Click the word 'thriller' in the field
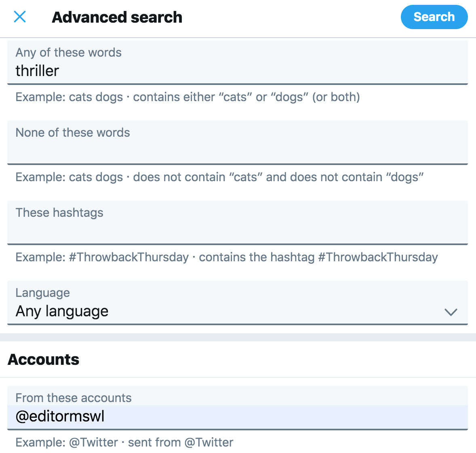 tap(37, 71)
